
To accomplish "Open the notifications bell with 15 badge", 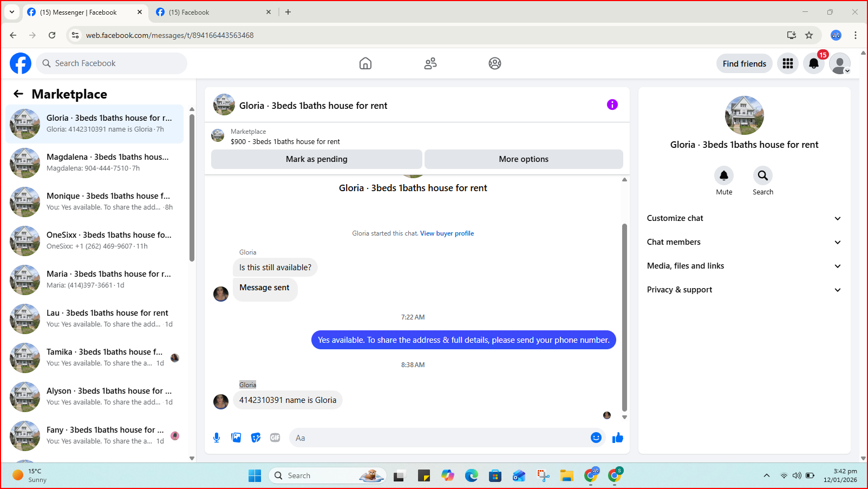I will pyautogui.click(x=814, y=63).
